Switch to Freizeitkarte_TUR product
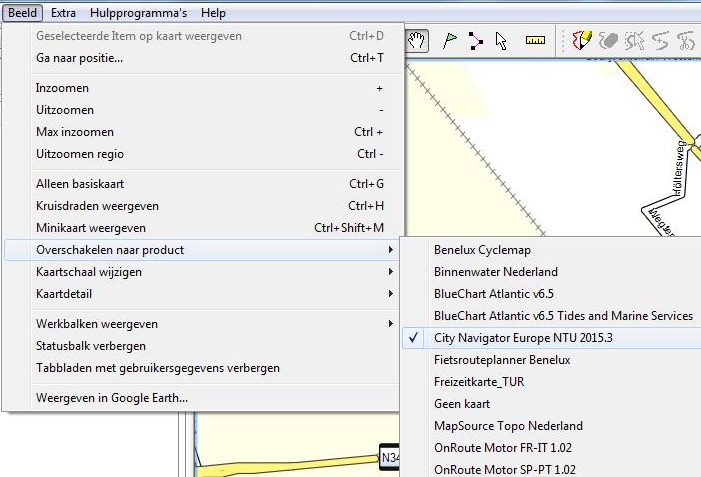The image size is (701, 477). [551, 382]
